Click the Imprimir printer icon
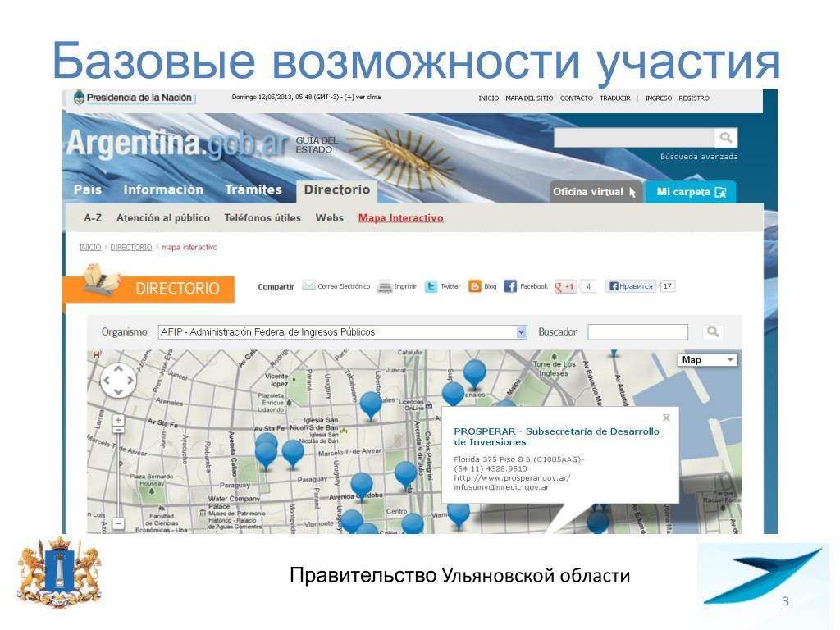 tap(385, 286)
